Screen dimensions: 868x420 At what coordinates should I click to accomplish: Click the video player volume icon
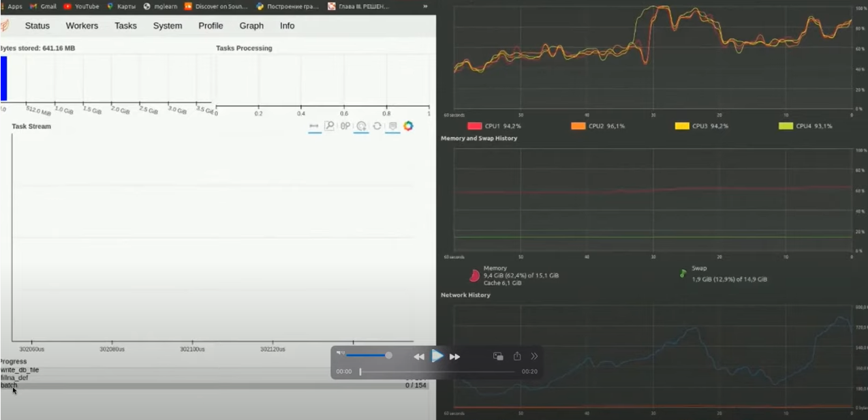click(341, 353)
